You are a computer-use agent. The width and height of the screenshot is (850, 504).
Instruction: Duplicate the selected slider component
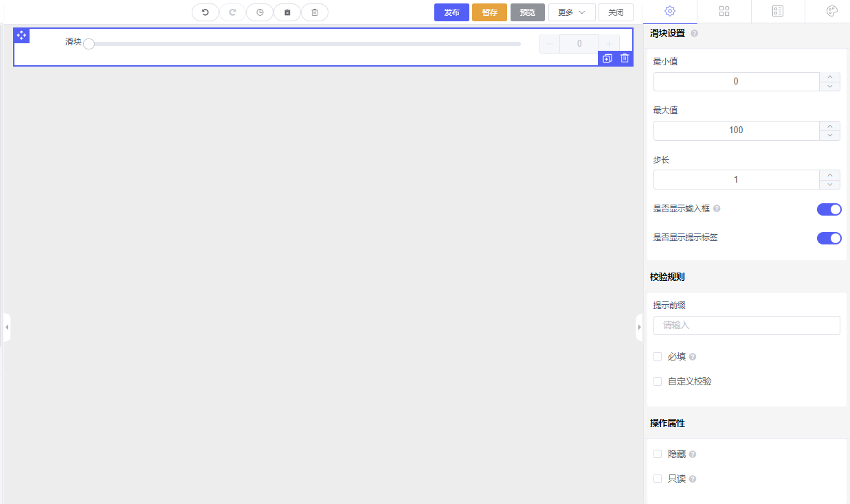(x=607, y=58)
